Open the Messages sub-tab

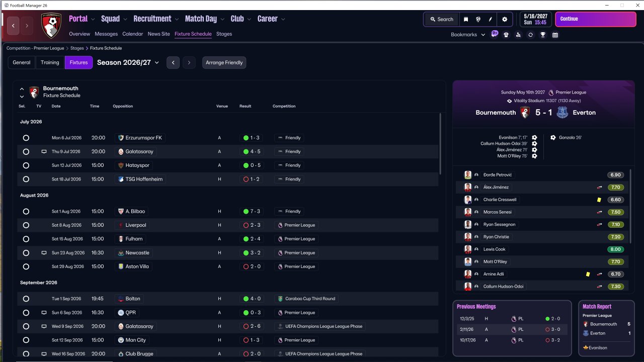click(x=106, y=34)
